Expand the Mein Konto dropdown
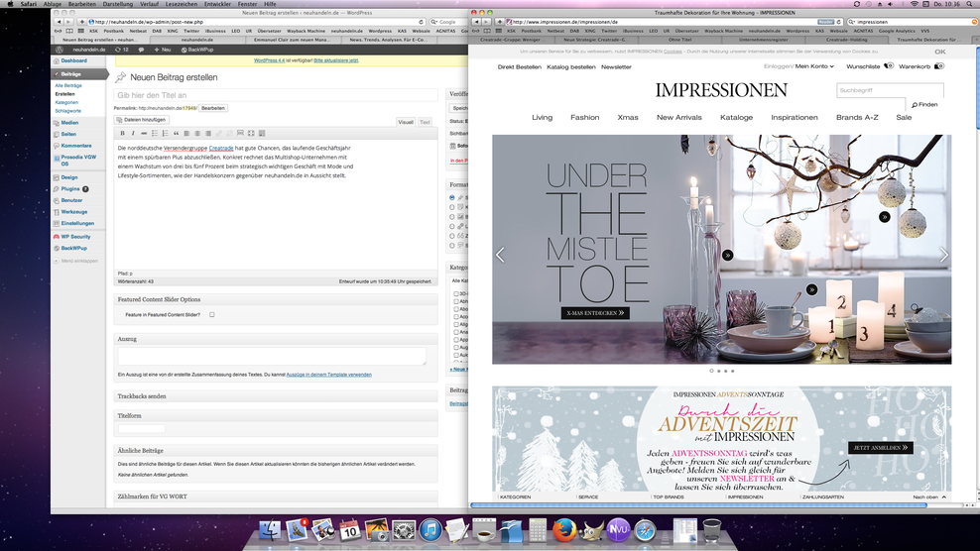 (x=814, y=66)
